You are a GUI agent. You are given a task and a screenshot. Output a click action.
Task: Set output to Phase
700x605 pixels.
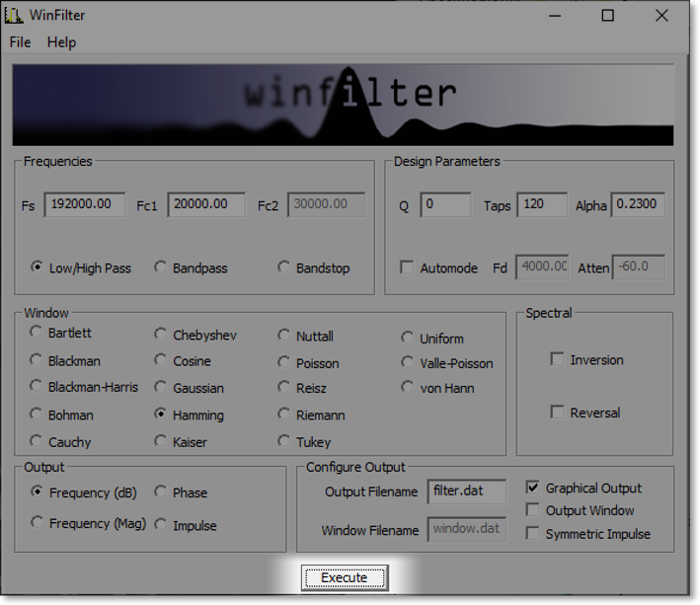point(161,492)
